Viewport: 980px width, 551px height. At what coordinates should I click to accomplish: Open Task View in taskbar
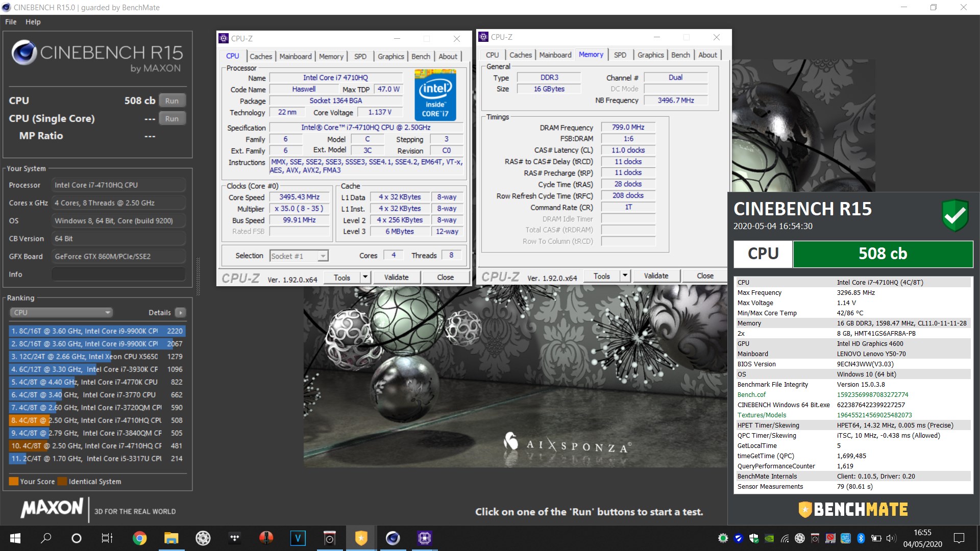tap(107, 538)
